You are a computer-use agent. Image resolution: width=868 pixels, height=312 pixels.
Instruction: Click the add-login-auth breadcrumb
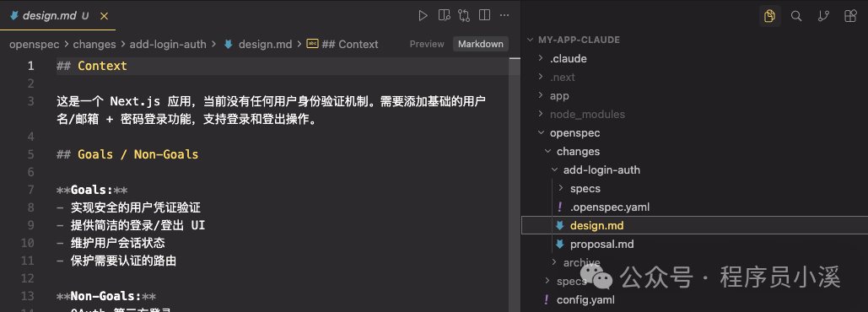(x=168, y=44)
